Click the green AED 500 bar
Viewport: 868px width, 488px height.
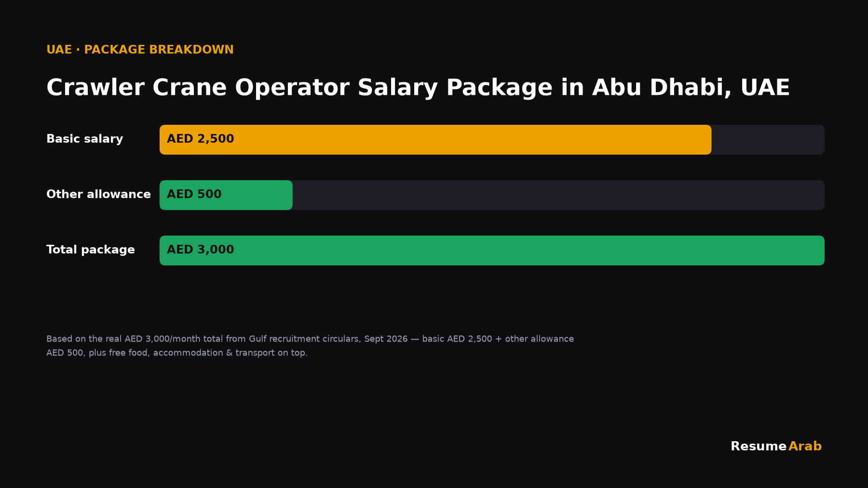[226, 195]
